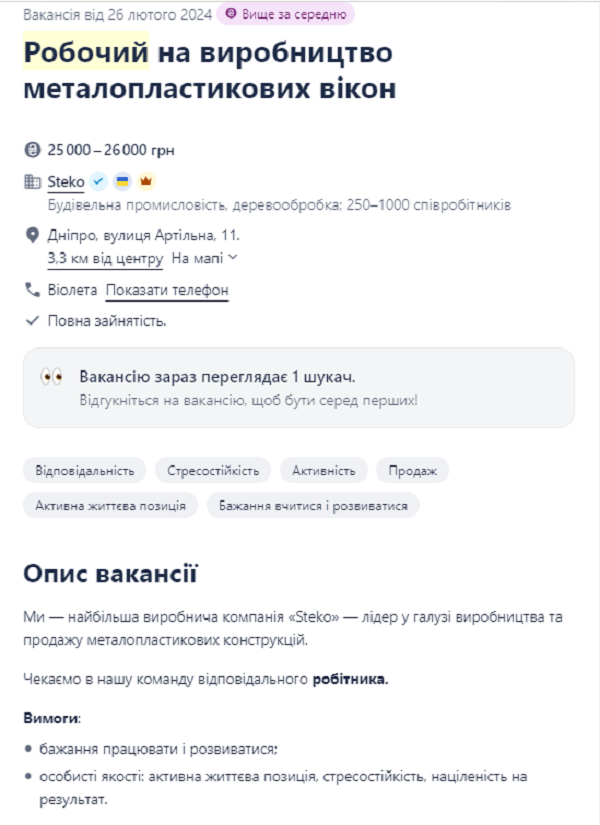Click the phone handset icon
Image resolution: width=600 pixels, height=825 pixels.
pos(32,290)
